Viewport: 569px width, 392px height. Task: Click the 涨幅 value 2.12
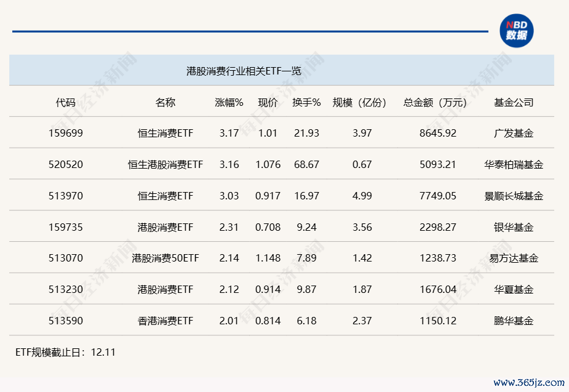(229, 289)
